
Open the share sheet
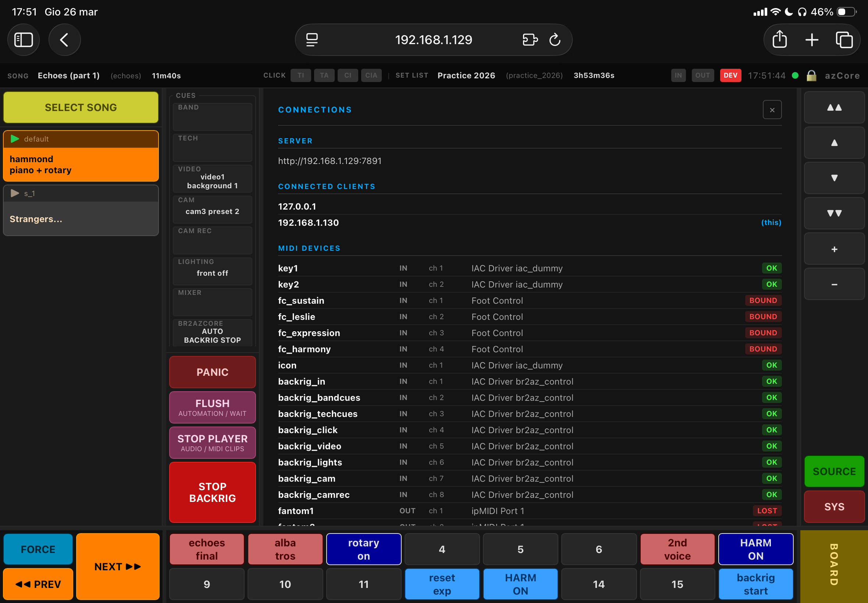coord(780,40)
